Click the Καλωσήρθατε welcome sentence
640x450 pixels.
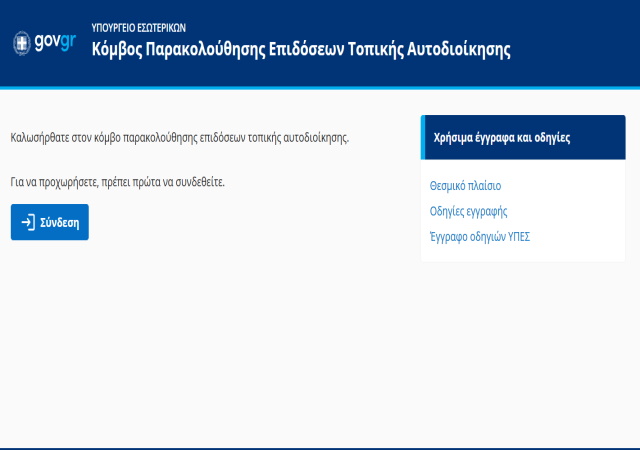pyautogui.click(x=180, y=138)
